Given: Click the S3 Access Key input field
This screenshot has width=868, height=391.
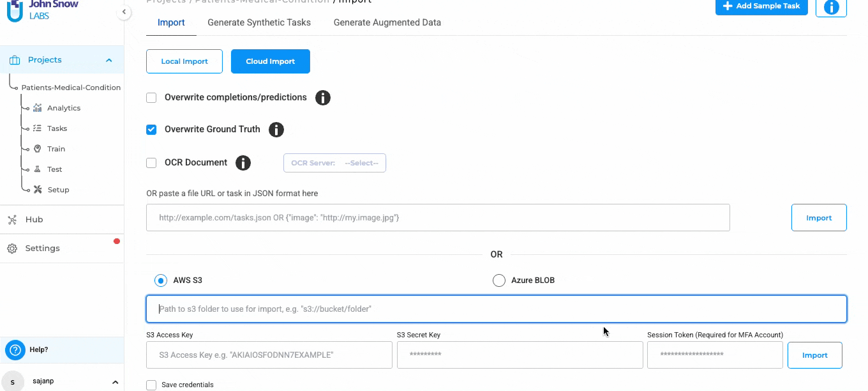Looking at the screenshot, I should [269, 355].
